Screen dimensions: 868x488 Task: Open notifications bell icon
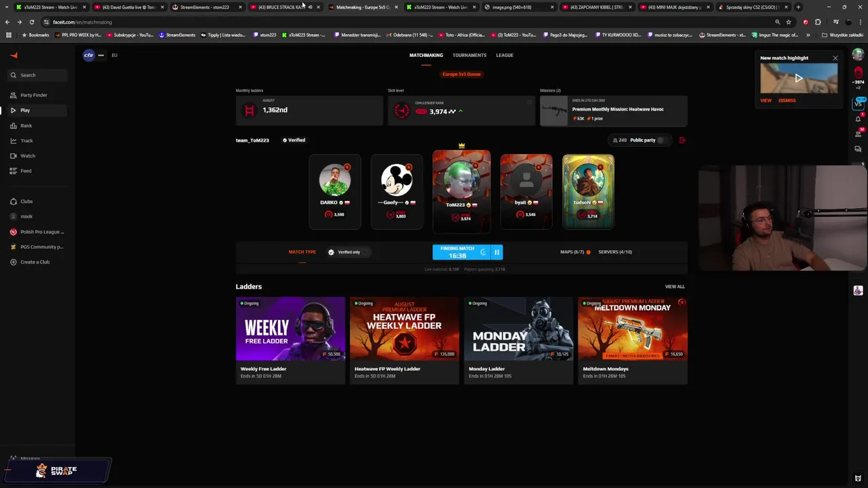pos(858,119)
